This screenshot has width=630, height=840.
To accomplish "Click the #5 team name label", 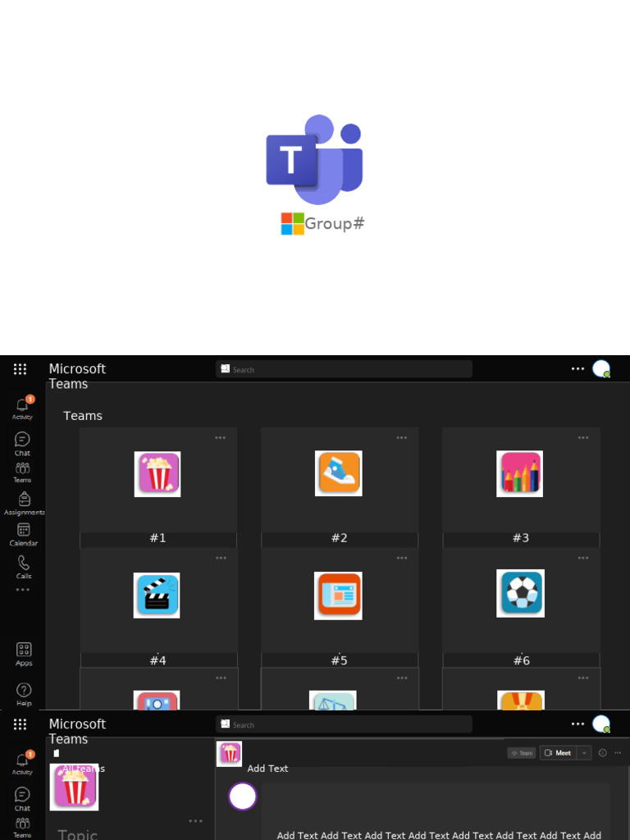I will click(x=339, y=660).
